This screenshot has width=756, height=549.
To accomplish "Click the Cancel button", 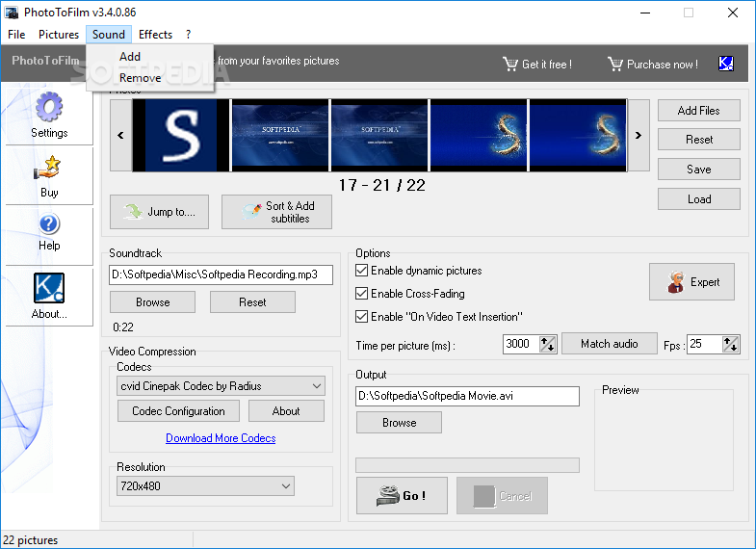I will tap(502, 495).
